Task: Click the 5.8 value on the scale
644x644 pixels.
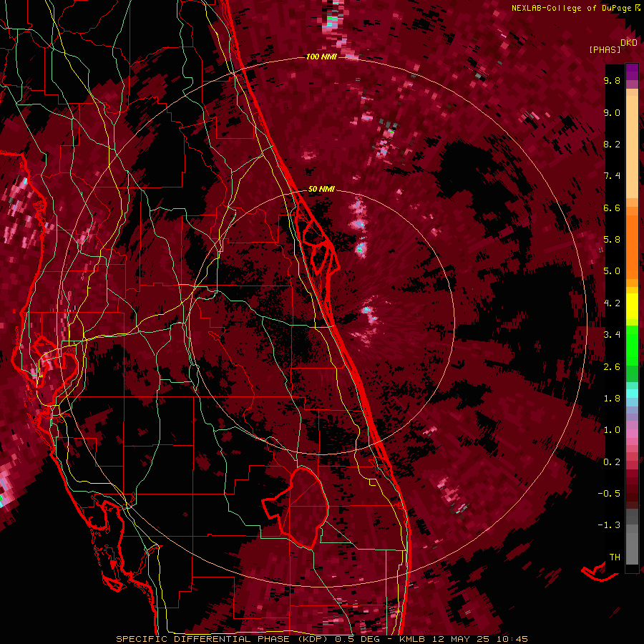Action: pyautogui.click(x=612, y=240)
